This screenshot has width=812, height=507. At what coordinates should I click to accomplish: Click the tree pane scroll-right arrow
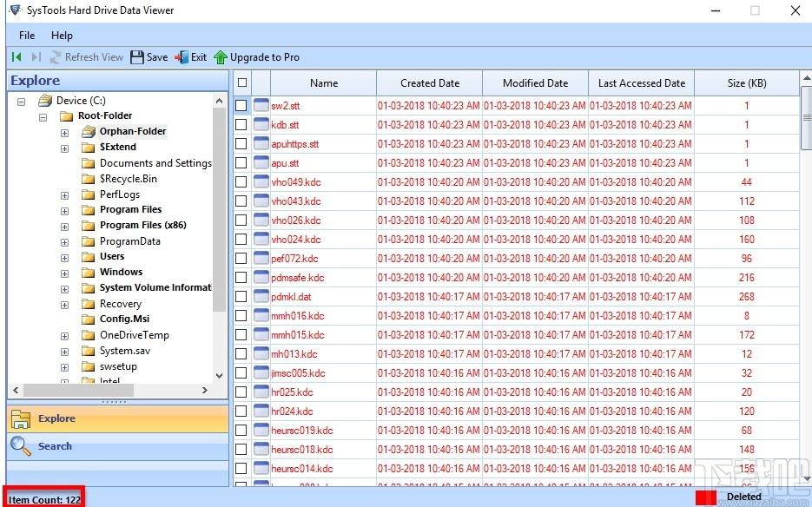tap(205, 390)
